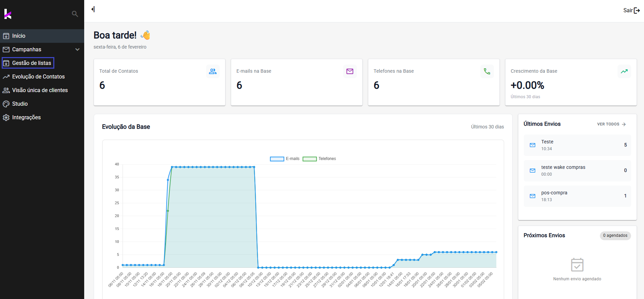This screenshot has height=299, width=644.
Task: Click the Sair logout icon
Action: (x=637, y=11)
